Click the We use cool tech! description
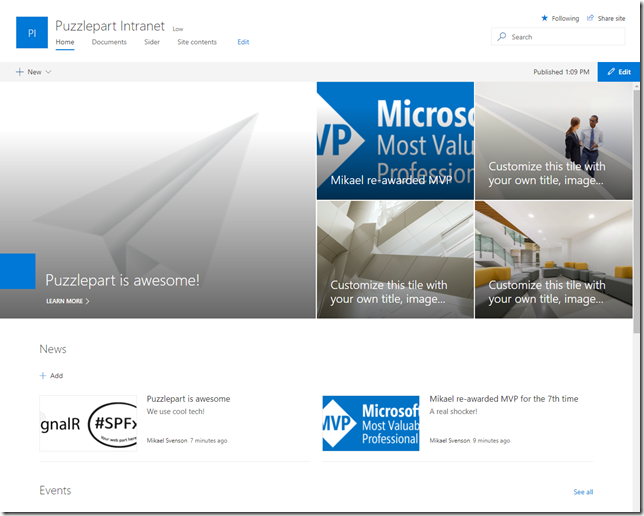644x516 pixels. (x=175, y=411)
